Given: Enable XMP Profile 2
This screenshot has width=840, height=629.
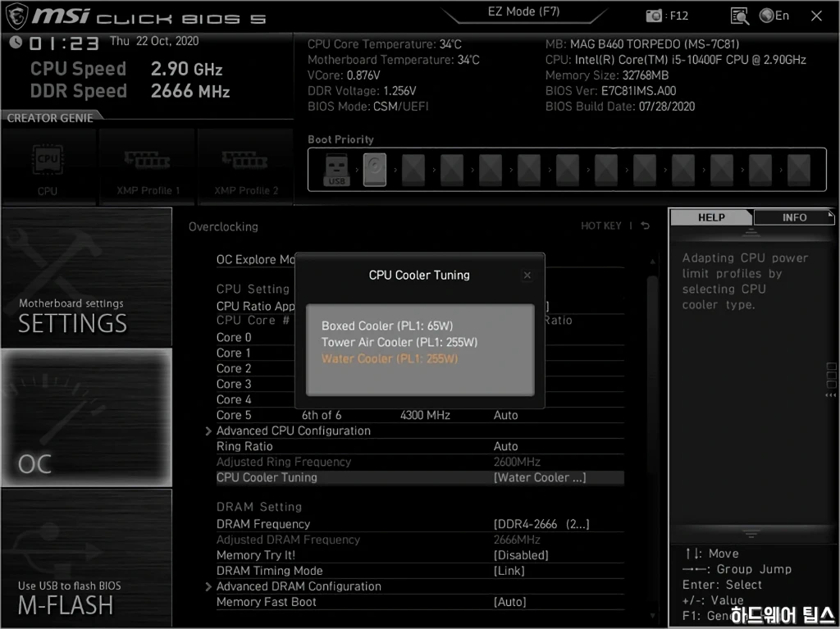Looking at the screenshot, I should (x=245, y=167).
